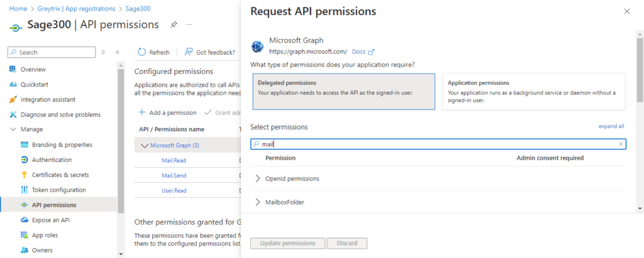644x258 pixels.
Task: Pin the Sage300 API permissions page
Action: [174, 24]
